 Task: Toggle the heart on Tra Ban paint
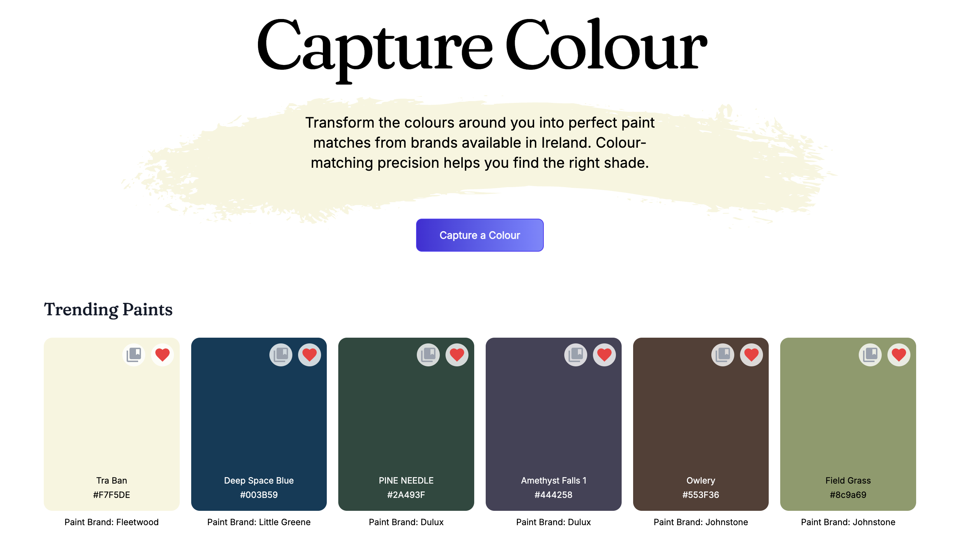162,355
